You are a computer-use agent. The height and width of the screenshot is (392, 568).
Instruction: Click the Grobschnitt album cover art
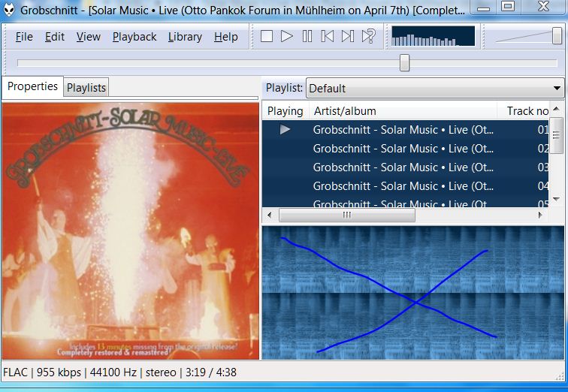(131, 231)
